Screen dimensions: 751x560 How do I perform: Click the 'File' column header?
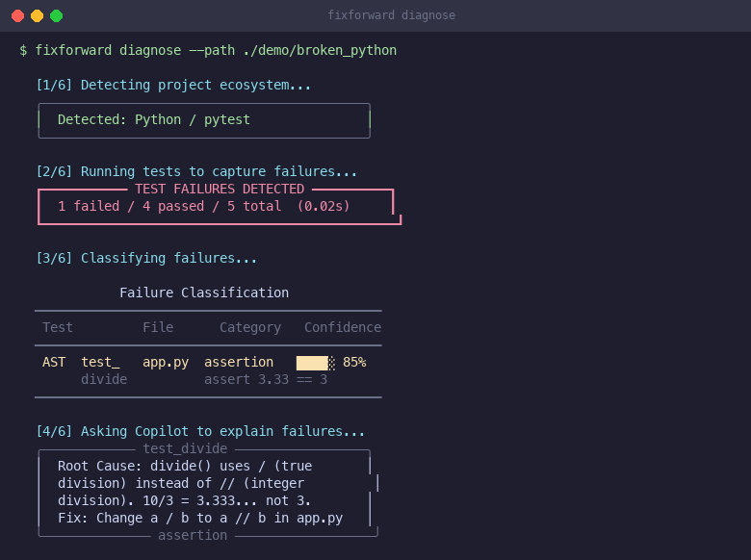coord(158,327)
